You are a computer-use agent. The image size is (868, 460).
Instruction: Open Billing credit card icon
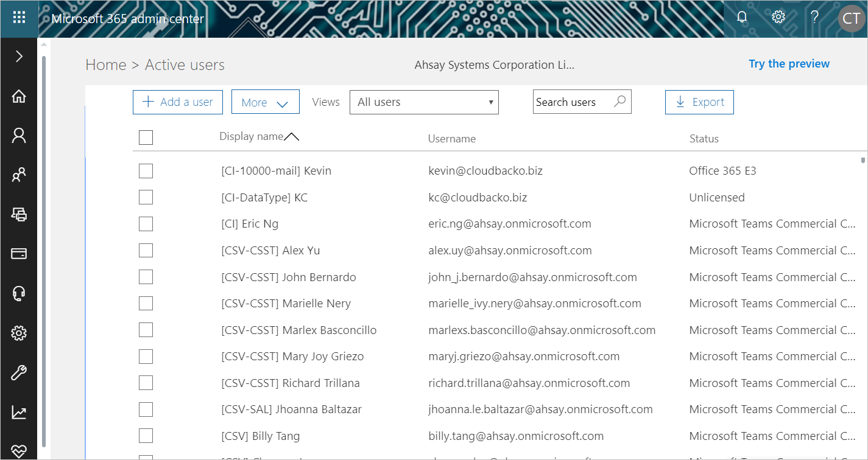[x=19, y=254]
